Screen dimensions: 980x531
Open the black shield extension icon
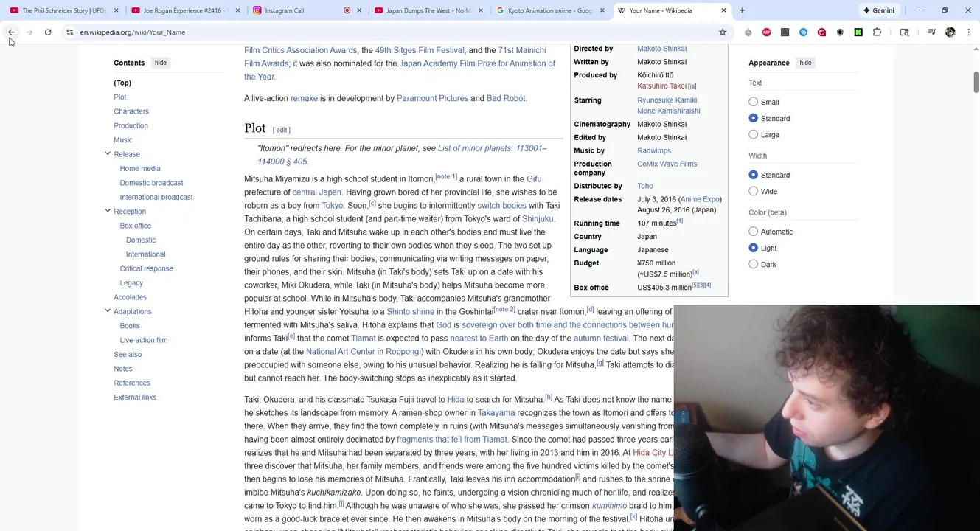coord(840,32)
